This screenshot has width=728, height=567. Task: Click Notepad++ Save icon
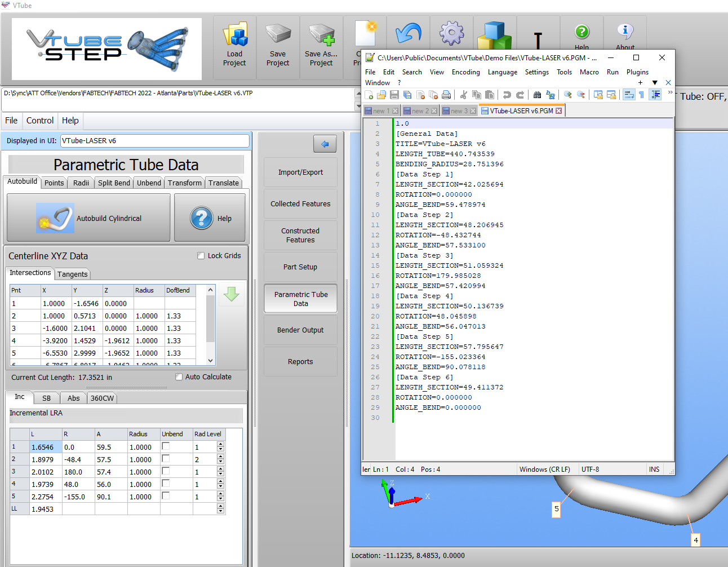[394, 95]
